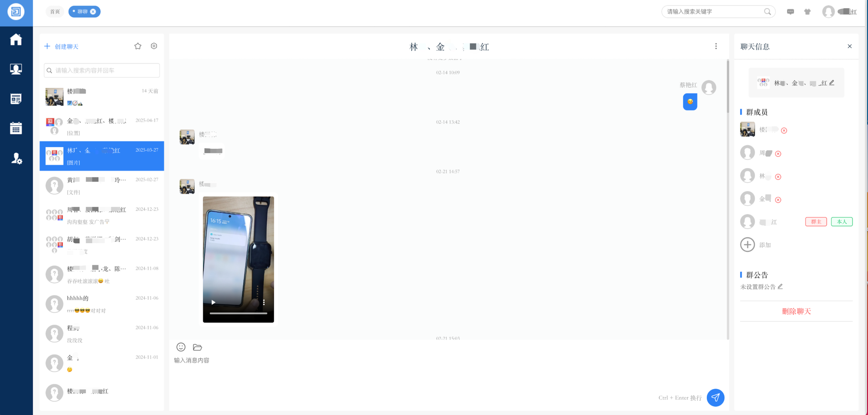Viewport: 868px width, 415px height.
Task: Switch to the 首页 tab
Action: [x=55, y=11]
